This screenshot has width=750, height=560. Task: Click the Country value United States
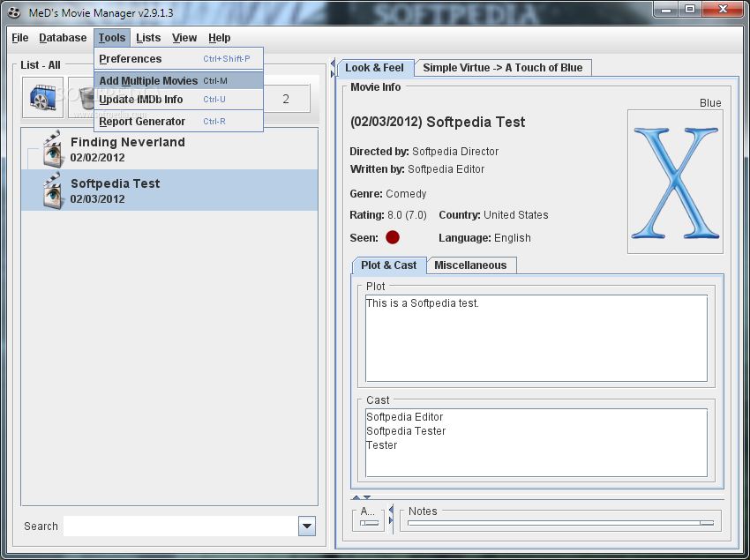tap(515, 215)
